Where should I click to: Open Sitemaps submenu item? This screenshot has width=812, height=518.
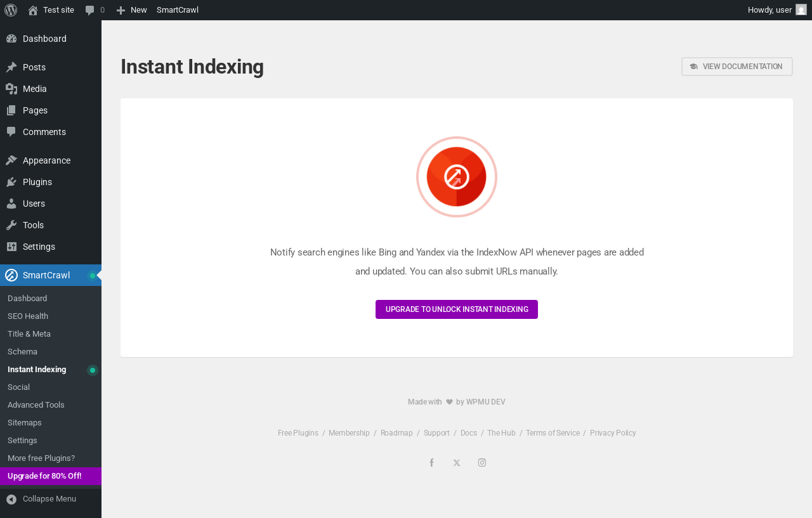(51, 423)
